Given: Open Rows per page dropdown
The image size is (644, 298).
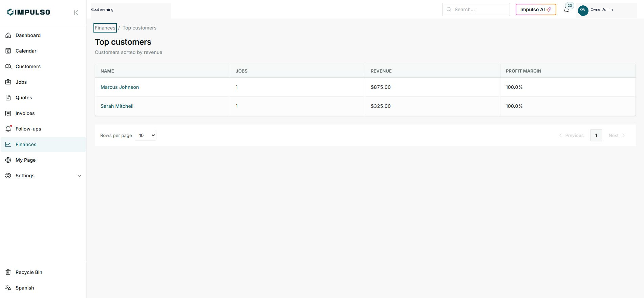Looking at the screenshot, I should coord(146,135).
